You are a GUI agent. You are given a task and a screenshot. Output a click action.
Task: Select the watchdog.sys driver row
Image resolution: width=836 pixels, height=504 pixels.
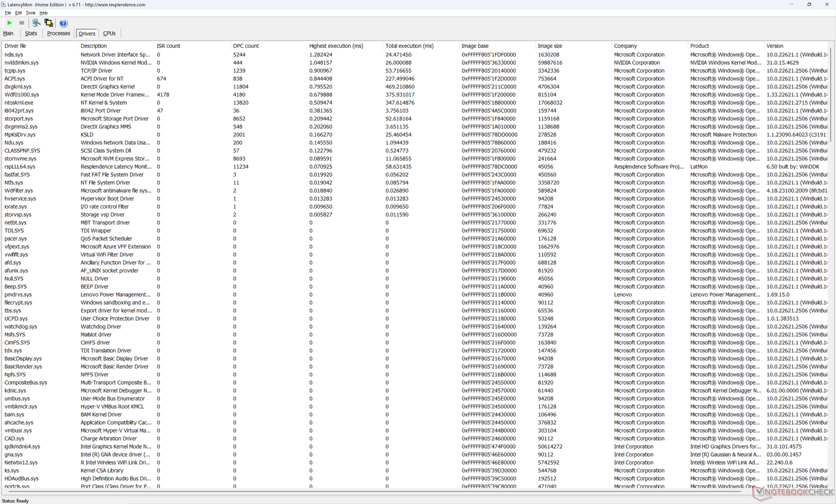coord(415,326)
